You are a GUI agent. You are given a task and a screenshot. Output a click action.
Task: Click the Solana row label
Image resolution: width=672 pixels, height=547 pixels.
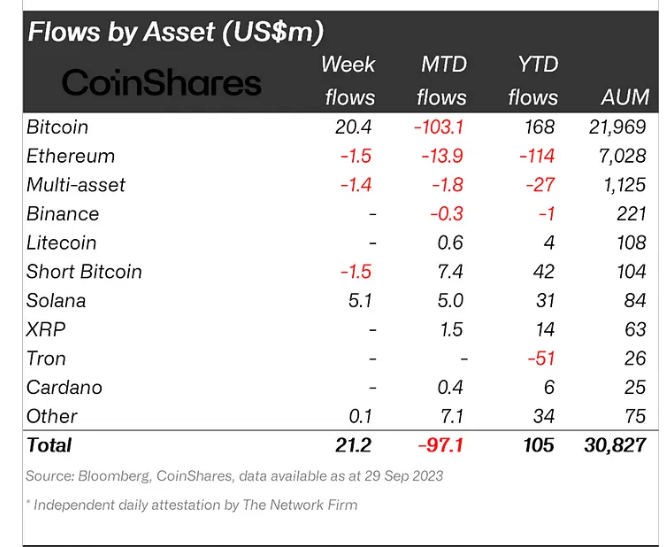57,301
